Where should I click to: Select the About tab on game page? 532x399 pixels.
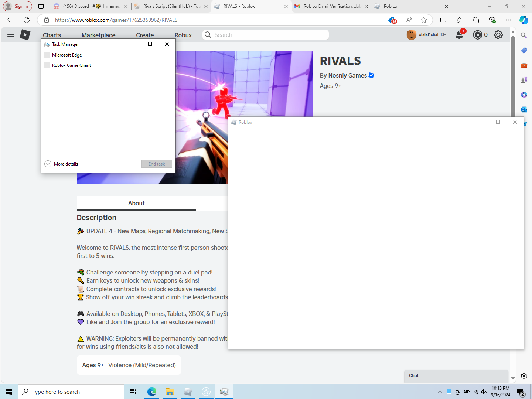pyautogui.click(x=136, y=203)
